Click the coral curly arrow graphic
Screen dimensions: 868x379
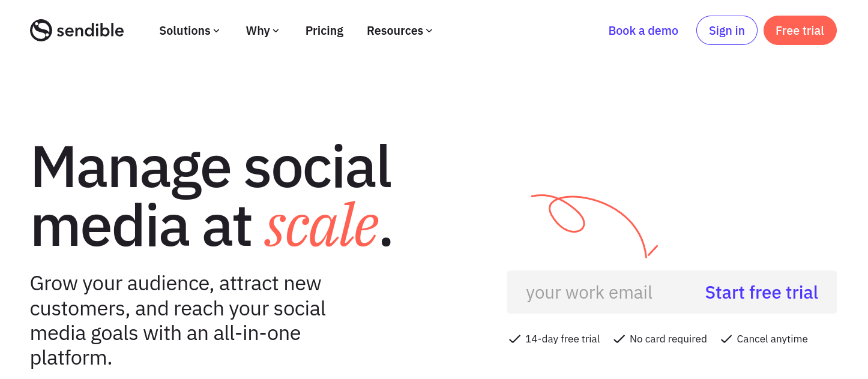(x=594, y=226)
